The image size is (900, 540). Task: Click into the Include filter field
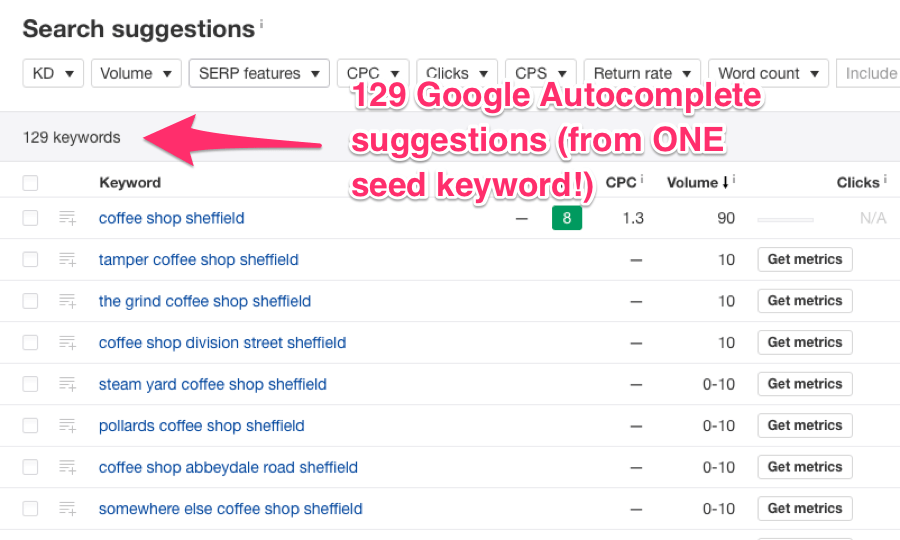870,73
